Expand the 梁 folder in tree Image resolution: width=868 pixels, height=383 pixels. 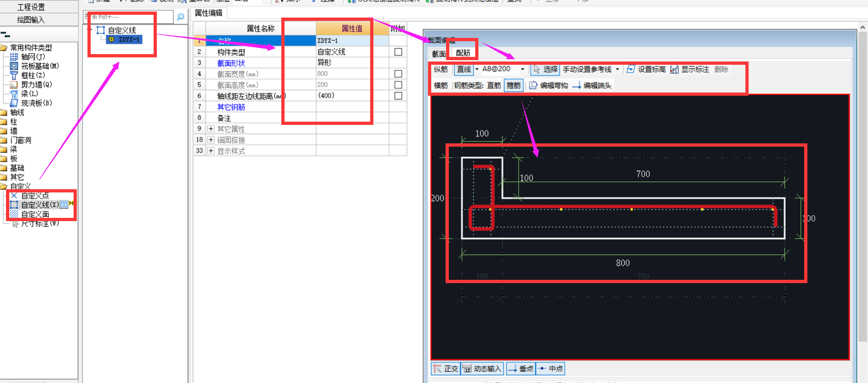[x=4, y=149]
